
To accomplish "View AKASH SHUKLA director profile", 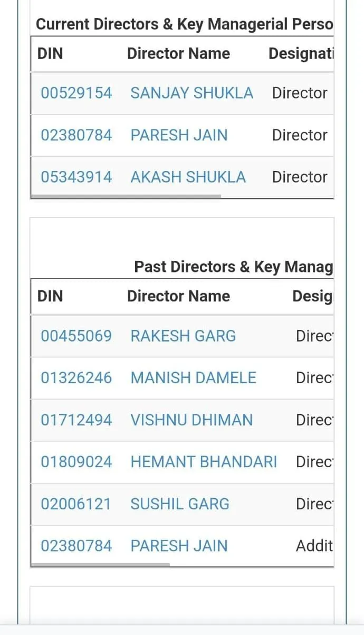I will pos(188,177).
